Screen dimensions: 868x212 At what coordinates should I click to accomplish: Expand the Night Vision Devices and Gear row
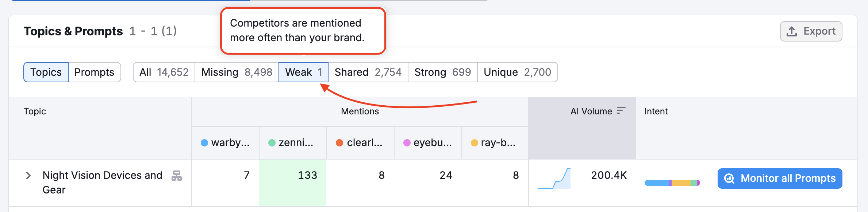(28, 176)
